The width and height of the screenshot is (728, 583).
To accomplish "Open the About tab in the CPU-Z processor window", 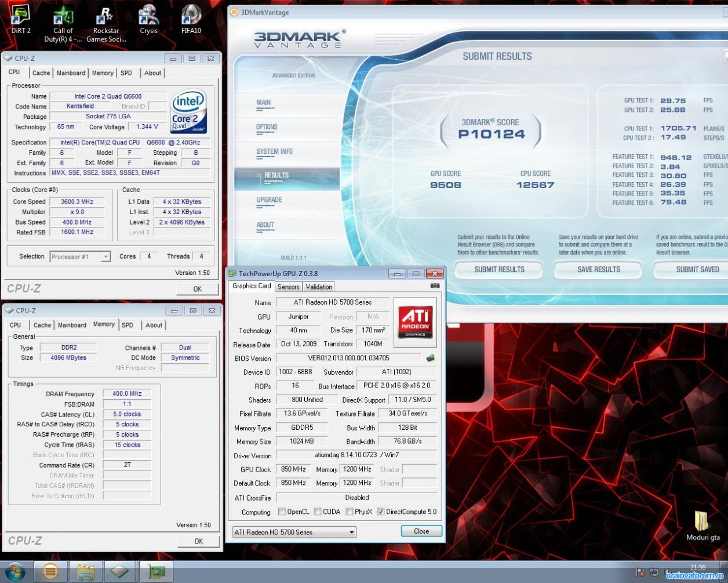I will 153,73.
